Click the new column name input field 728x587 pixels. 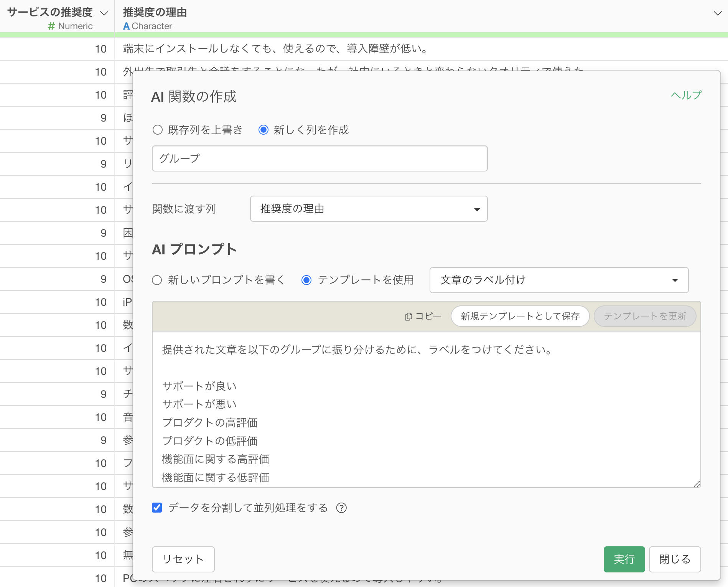pos(320,158)
